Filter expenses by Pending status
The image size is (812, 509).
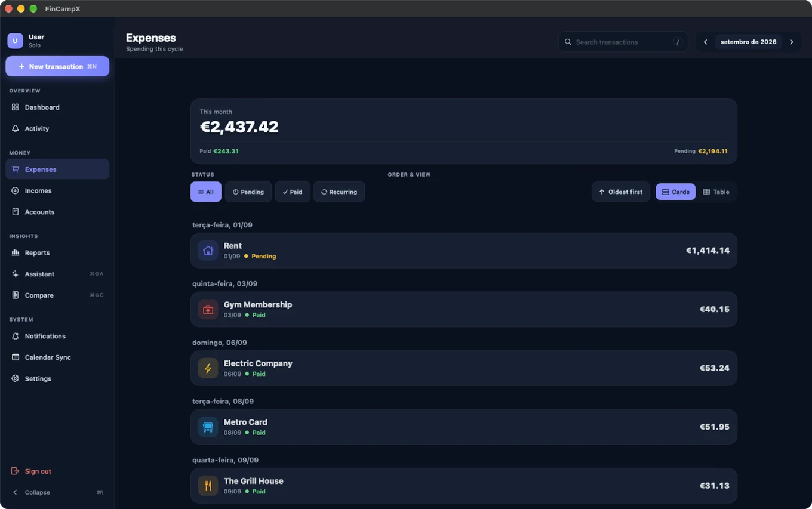(x=248, y=192)
